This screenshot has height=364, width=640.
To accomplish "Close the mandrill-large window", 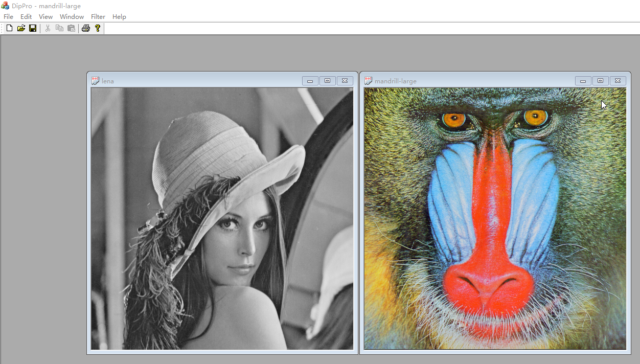I will (618, 81).
